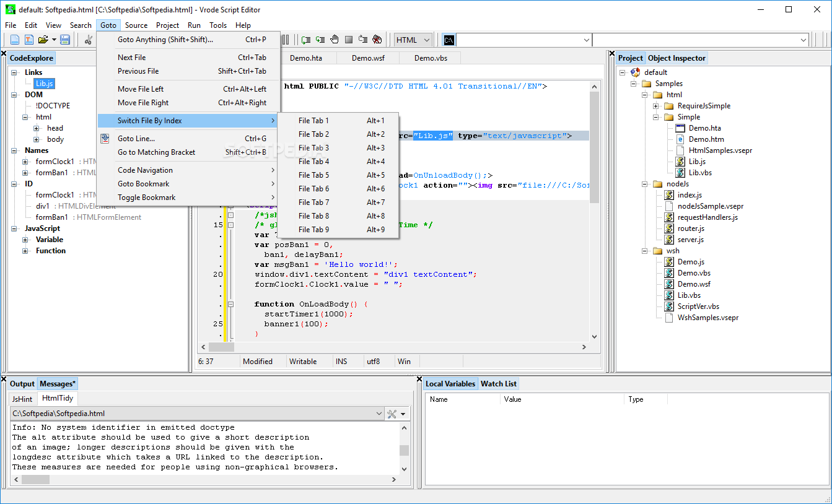Choose Goto Anything from the Goto menu
This screenshot has width=832, height=504.
pyautogui.click(x=189, y=40)
